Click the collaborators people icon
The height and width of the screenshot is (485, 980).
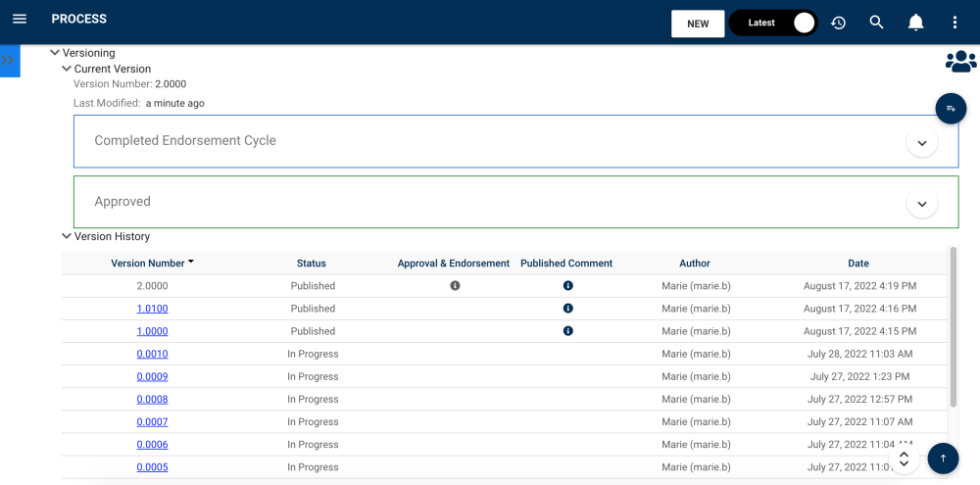(960, 62)
